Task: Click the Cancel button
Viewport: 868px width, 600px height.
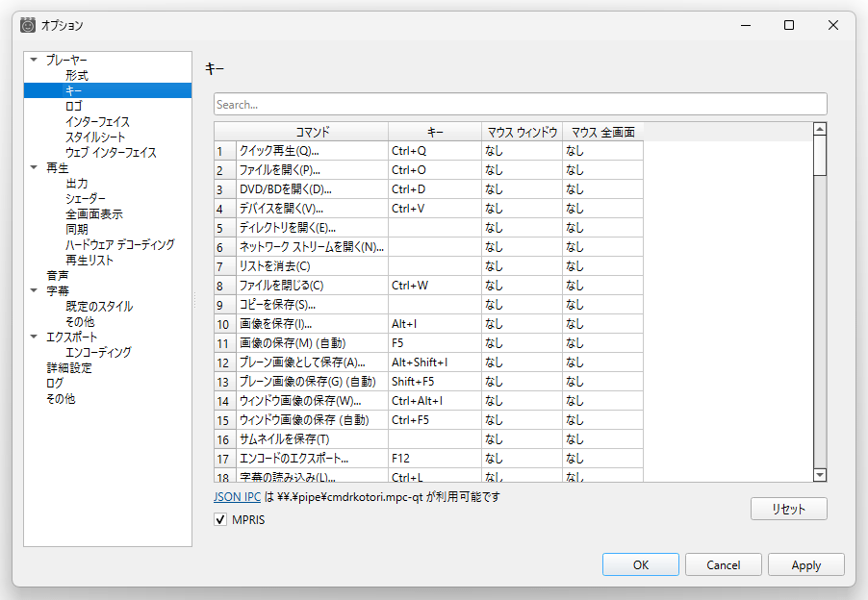Action: (723, 564)
